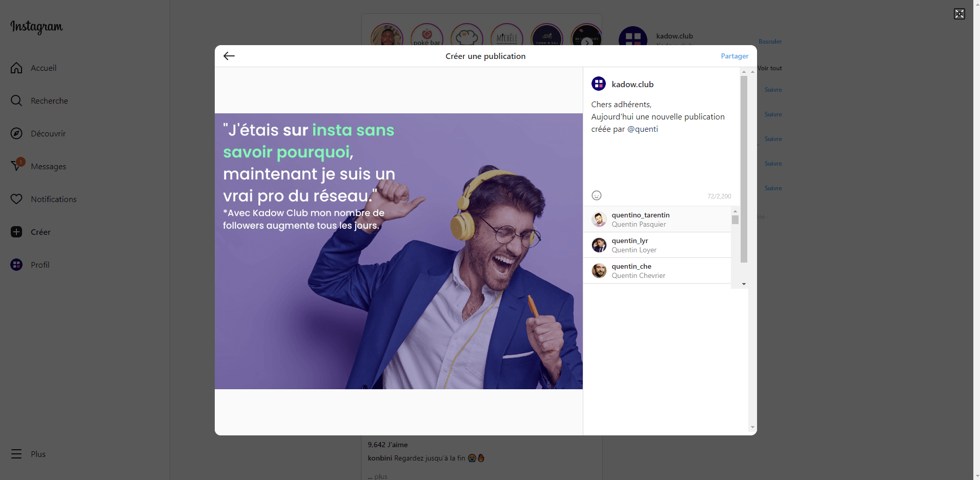The height and width of the screenshot is (480, 980).
Task: Click kadow.club avatar in the post composer
Action: (x=599, y=84)
